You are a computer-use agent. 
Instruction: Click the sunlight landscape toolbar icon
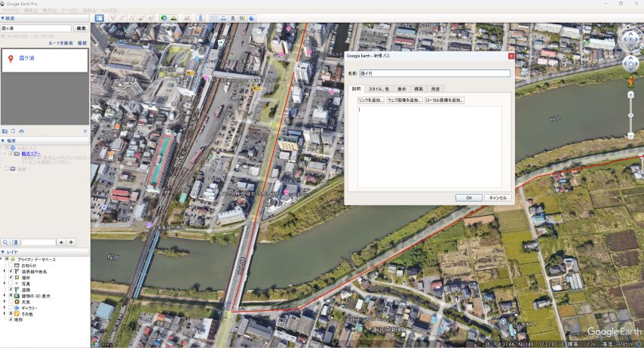[x=174, y=17]
